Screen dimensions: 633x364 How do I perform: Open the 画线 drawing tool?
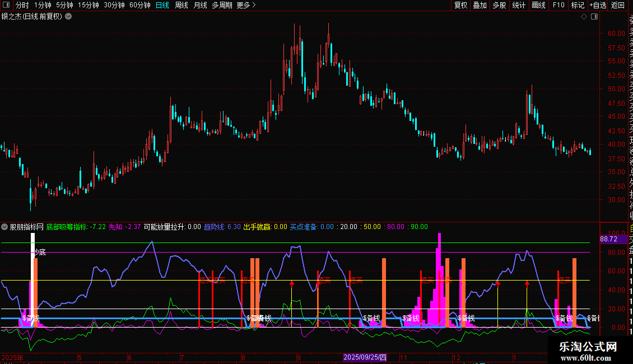pos(538,6)
